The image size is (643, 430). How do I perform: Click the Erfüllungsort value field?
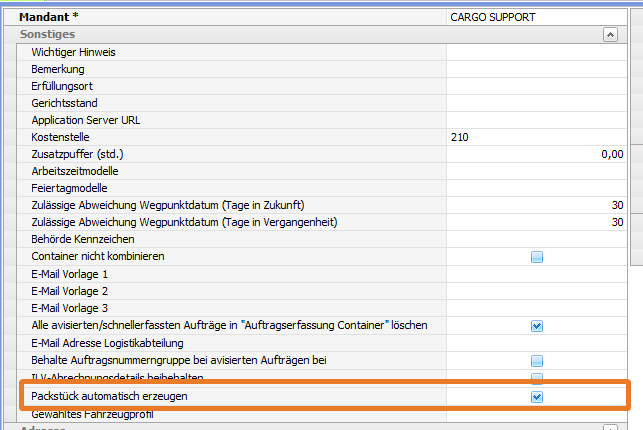(x=536, y=86)
